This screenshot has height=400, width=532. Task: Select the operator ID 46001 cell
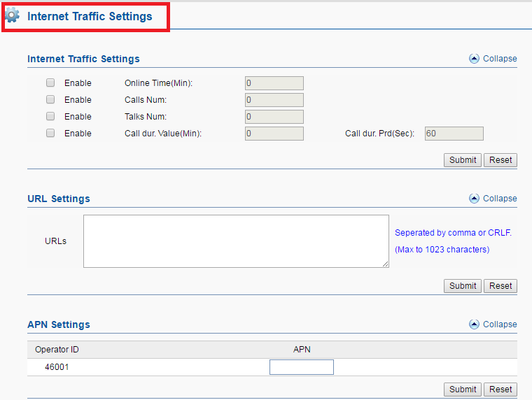coord(57,367)
